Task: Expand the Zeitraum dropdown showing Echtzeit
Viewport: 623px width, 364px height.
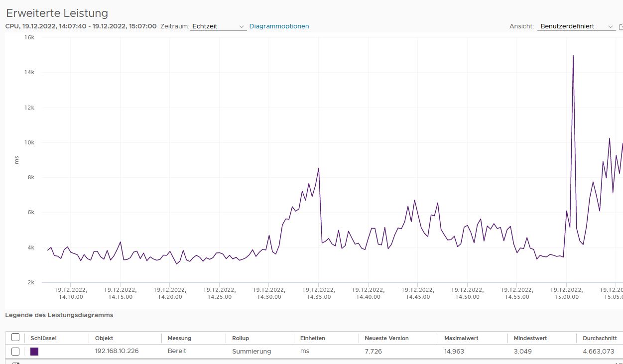Action: [219, 26]
